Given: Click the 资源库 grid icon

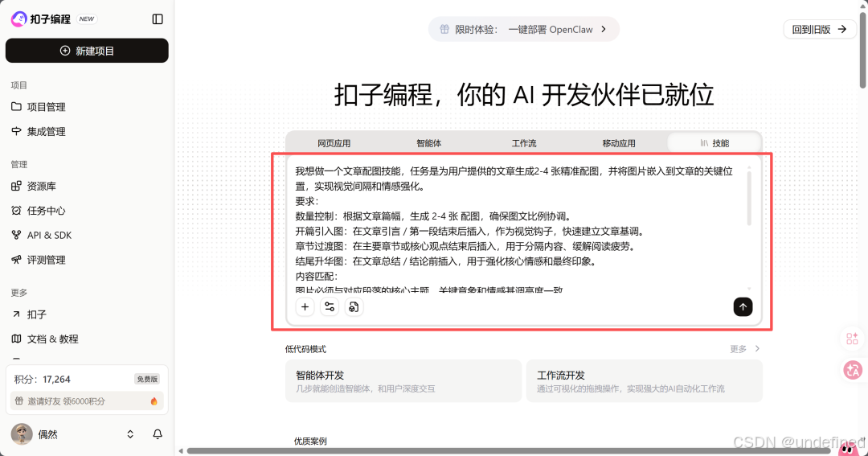Looking at the screenshot, I should [16, 186].
